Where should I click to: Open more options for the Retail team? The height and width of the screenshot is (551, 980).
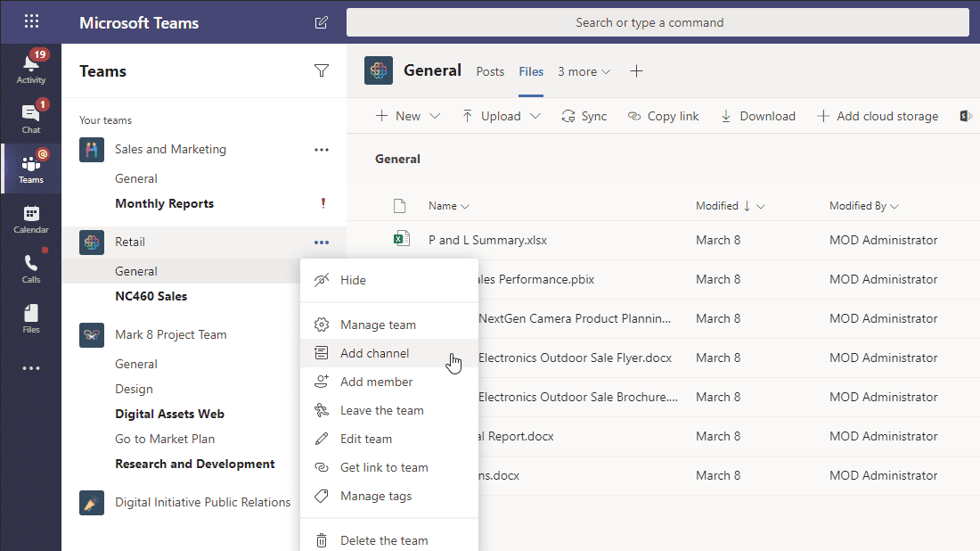tap(322, 242)
